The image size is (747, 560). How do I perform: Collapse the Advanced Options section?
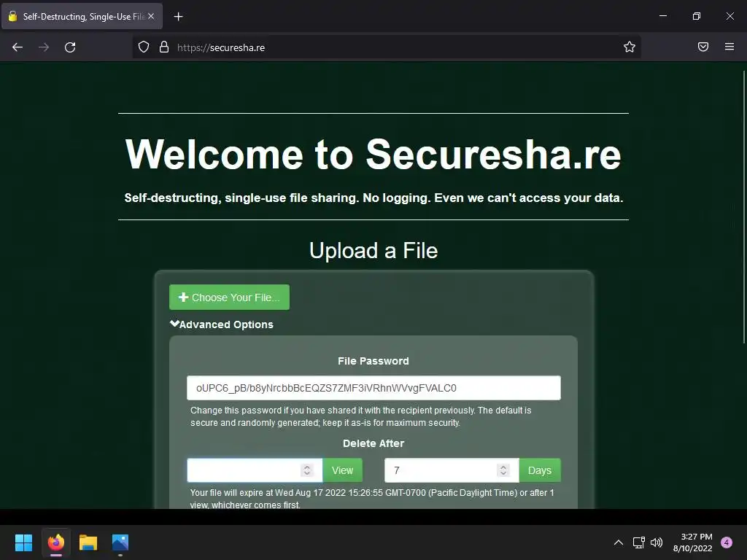[222, 324]
